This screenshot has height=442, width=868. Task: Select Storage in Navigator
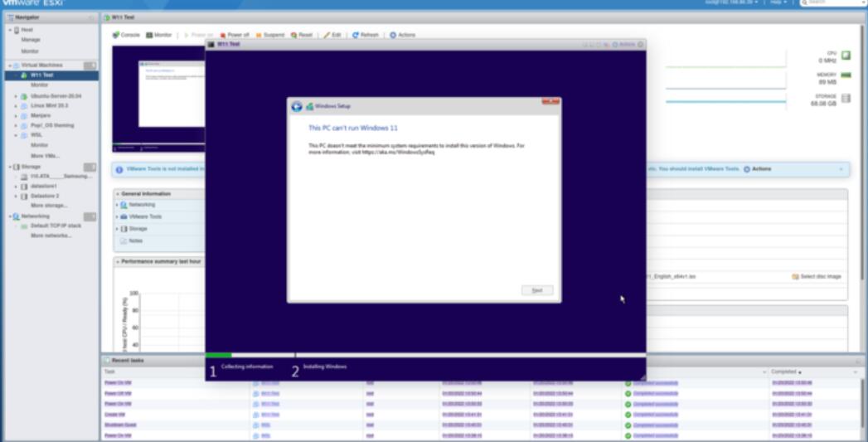(31, 167)
